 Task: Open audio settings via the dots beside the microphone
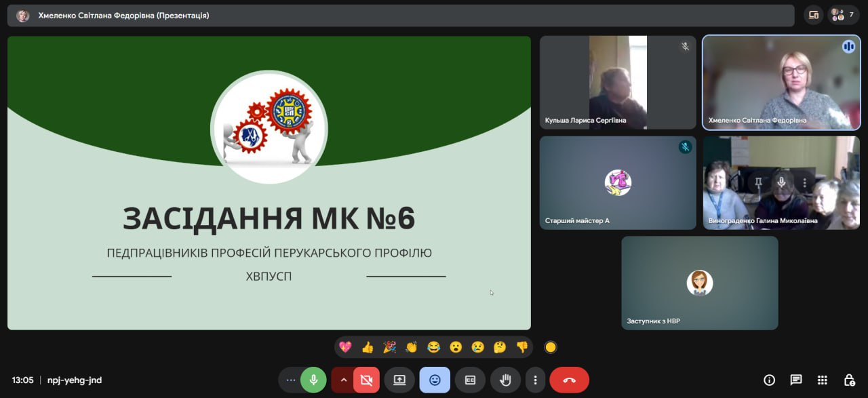pos(290,380)
